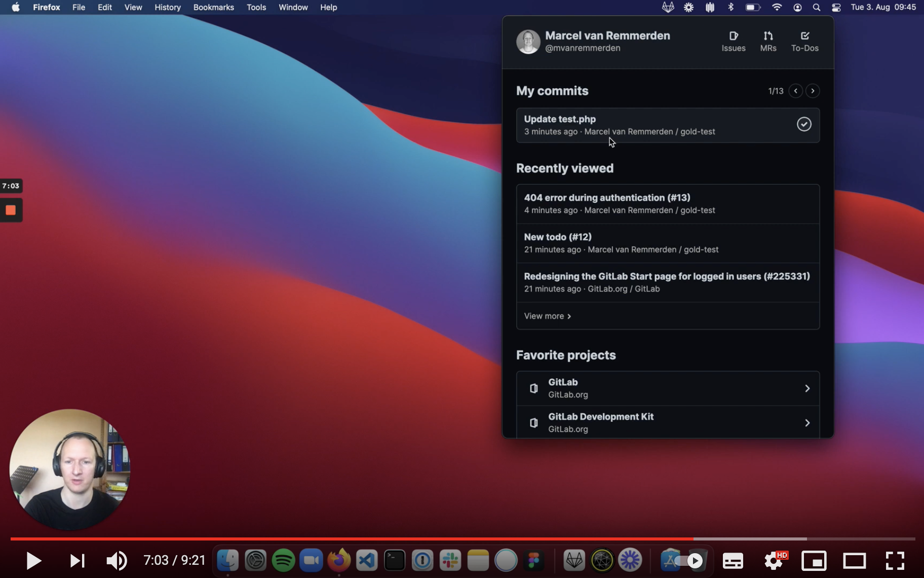Viewport: 924px width, 578px height.
Task: Open Spotlight search from the menu bar
Action: (x=817, y=7)
